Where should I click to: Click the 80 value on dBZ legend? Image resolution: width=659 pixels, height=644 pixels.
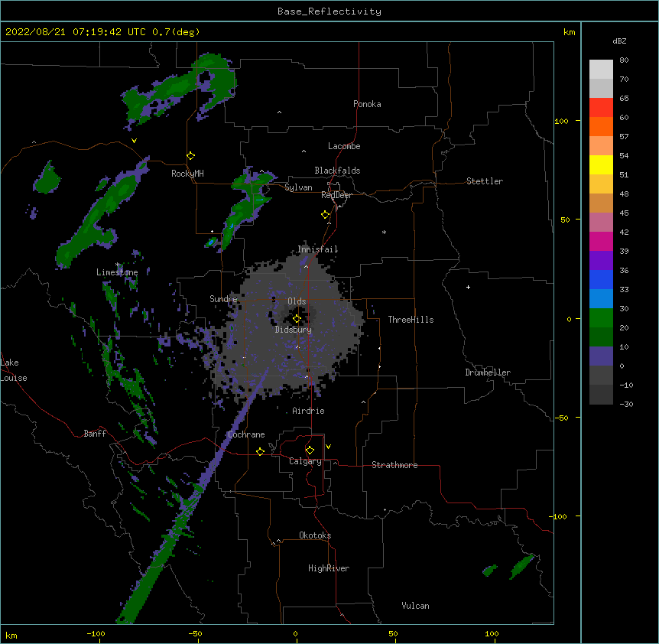pyautogui.click(x=624, y=60)
